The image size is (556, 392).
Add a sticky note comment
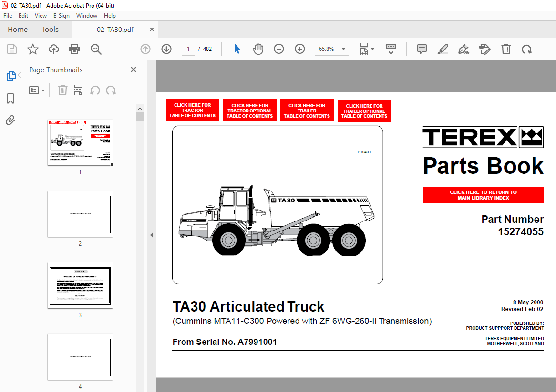[422, 49]
